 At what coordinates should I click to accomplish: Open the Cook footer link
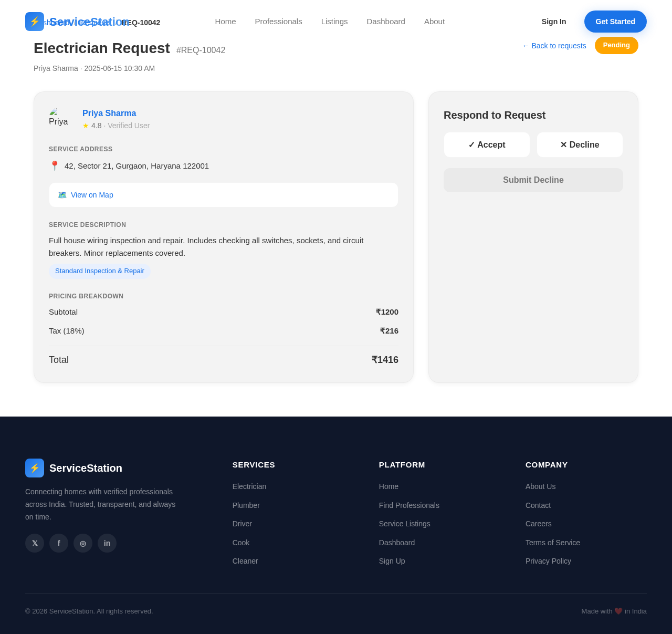[241, 543]
